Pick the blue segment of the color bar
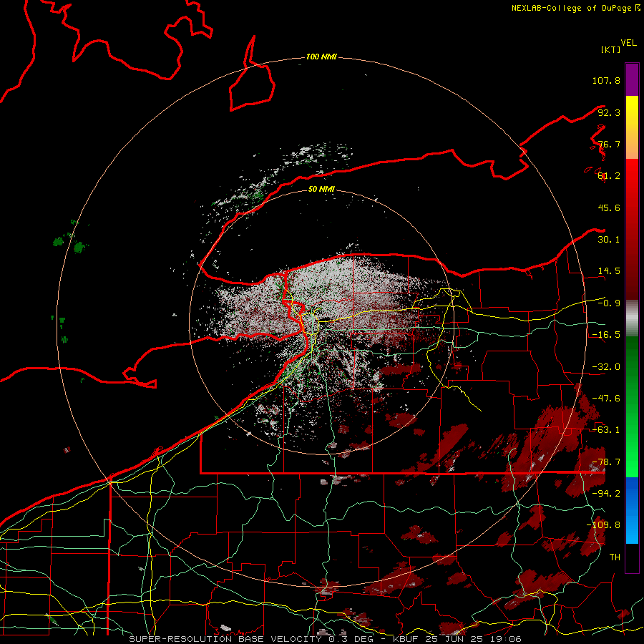Screen dimensions: 644x644 point(632,510)
